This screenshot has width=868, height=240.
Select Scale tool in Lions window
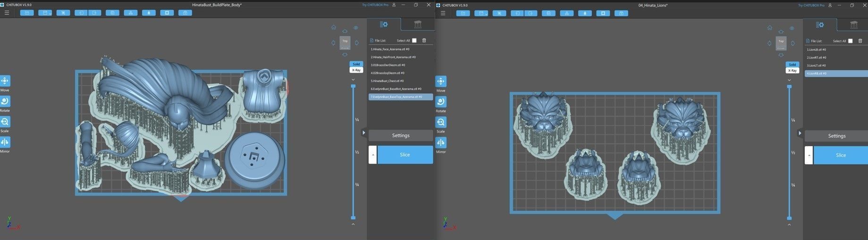coord(441,122)
